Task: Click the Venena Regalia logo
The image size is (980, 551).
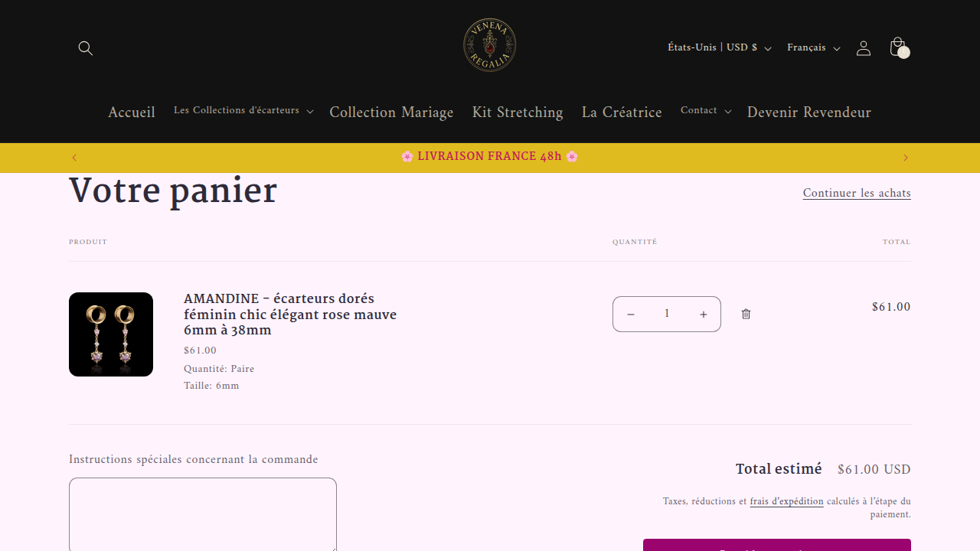Action: 490,45
